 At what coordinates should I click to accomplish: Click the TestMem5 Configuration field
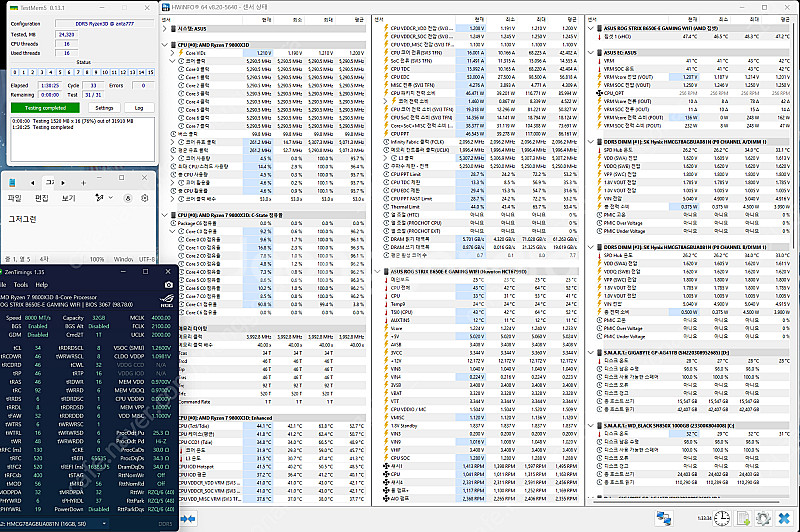[x=105, y=24]
